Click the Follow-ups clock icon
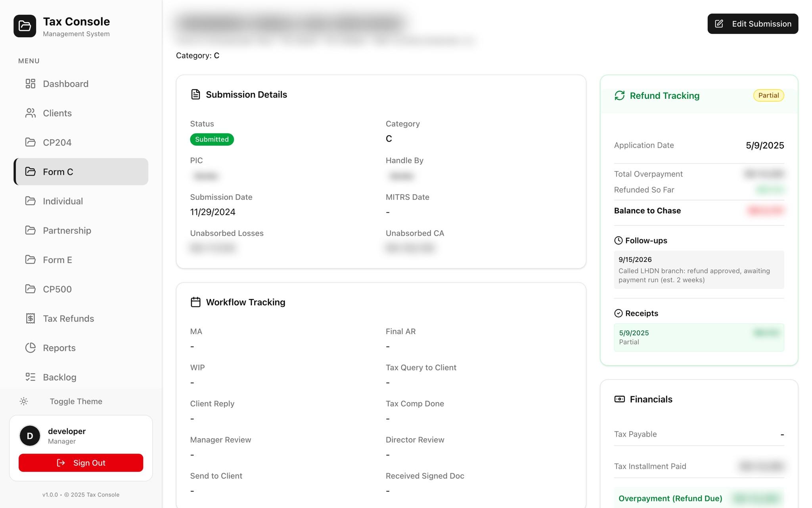 [618, 241]
